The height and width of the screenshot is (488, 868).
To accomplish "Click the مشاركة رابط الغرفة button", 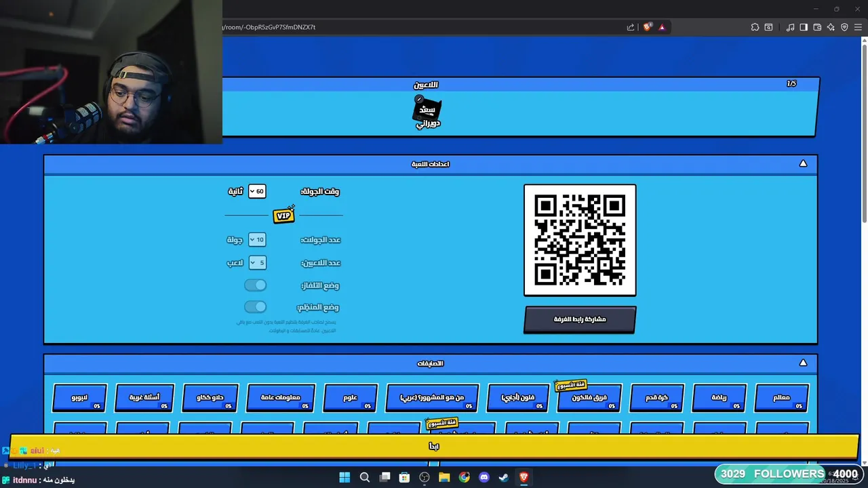I will 580,319.
